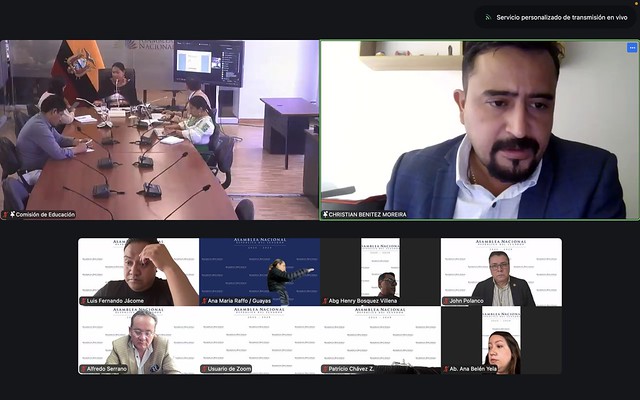Screen dimensions: 640x400
Task: Click muted mic icon next to Luis Fernando Jácome
Action: (x=83, y=301)
